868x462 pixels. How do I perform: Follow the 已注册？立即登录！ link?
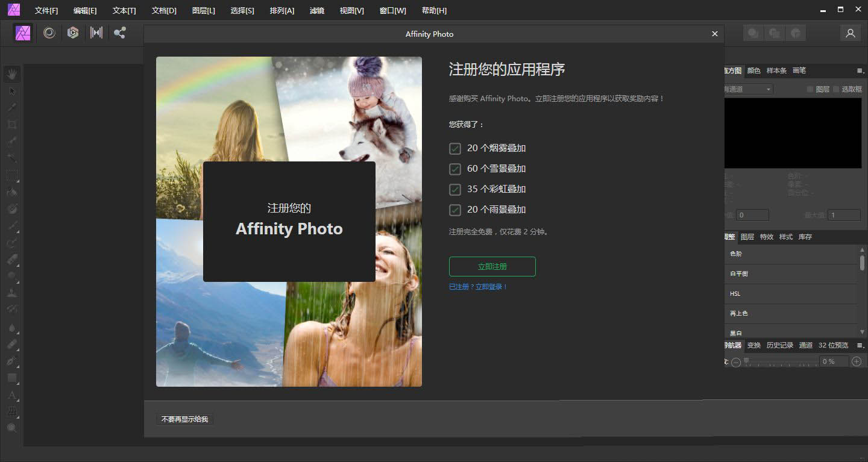pos(478,287)
